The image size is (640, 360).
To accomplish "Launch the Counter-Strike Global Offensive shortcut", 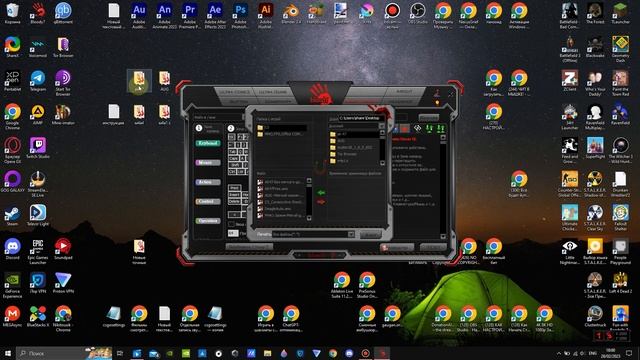I will (x=570, y=184).
